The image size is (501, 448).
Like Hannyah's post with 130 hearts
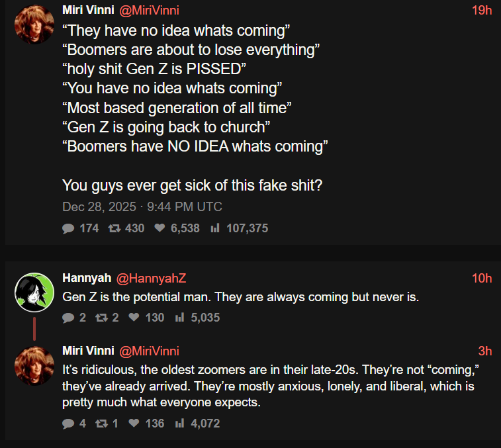[x=132, y=318]
